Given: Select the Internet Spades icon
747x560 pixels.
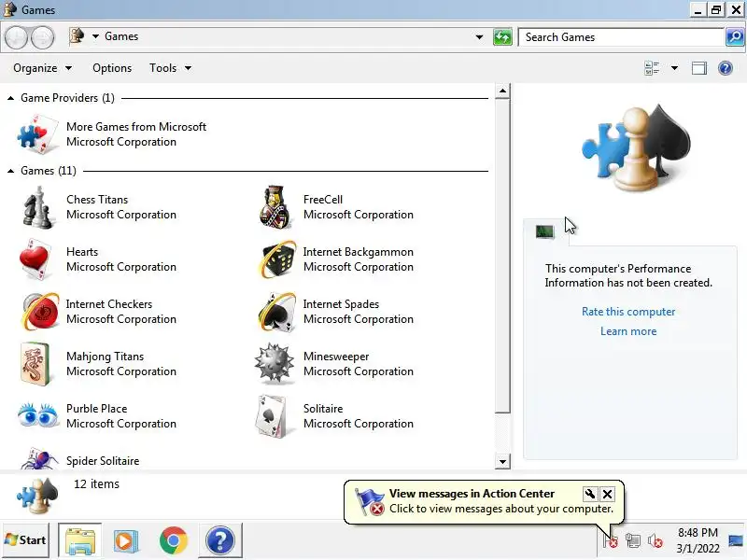Looking at the screenshot, I should pyautogui.click(x=277, y=312).
